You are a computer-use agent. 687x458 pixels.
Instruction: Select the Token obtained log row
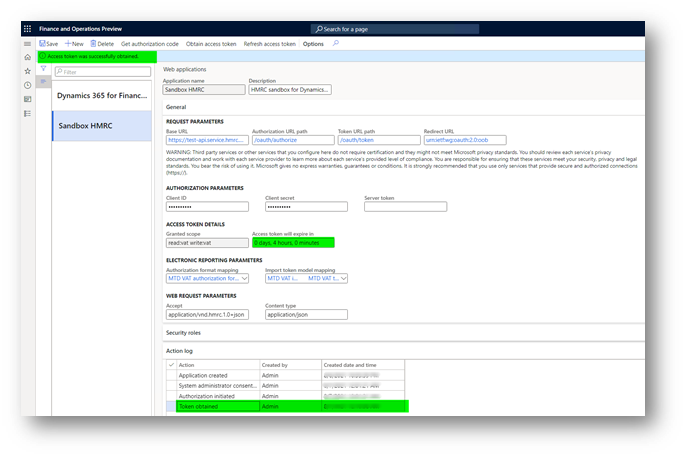point(285,406)
